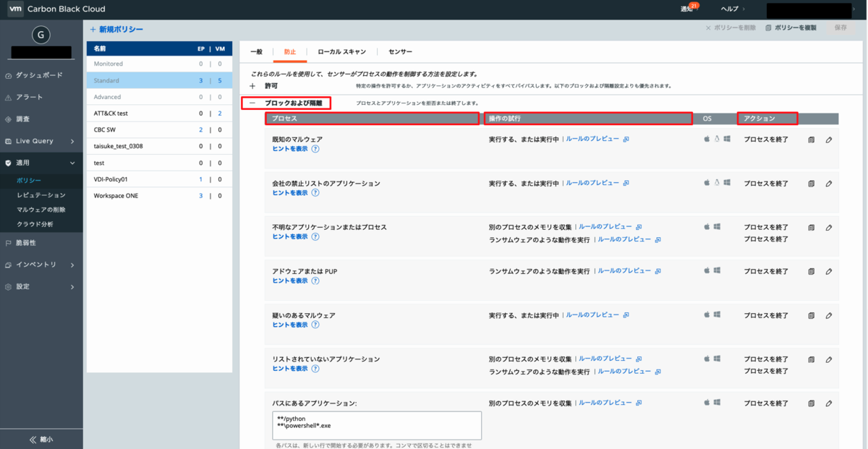This screenshot has width=868, height=449.
Task: Open レピュテーション in sidebar
Action: [41, 195]
